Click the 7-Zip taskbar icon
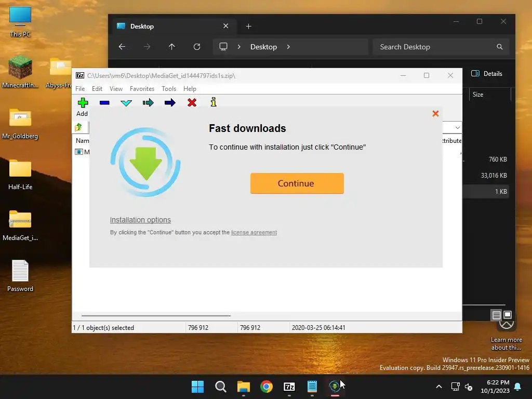Screen dimensions: 532x399 click(x=289, y=387)
